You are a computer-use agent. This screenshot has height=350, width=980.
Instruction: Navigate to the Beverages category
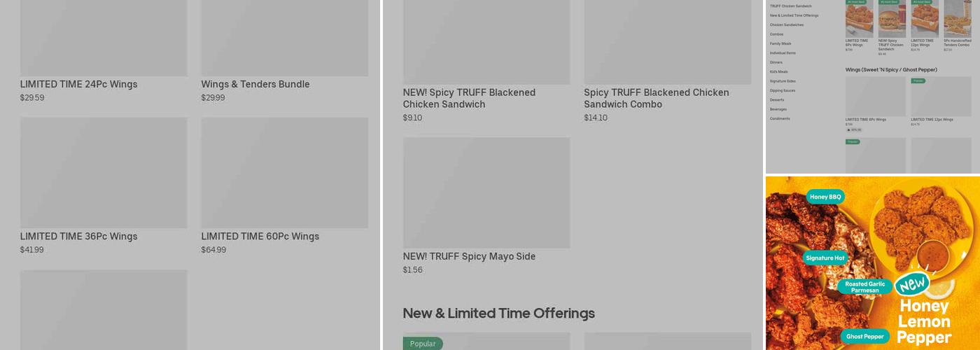[x=778, y=109]
